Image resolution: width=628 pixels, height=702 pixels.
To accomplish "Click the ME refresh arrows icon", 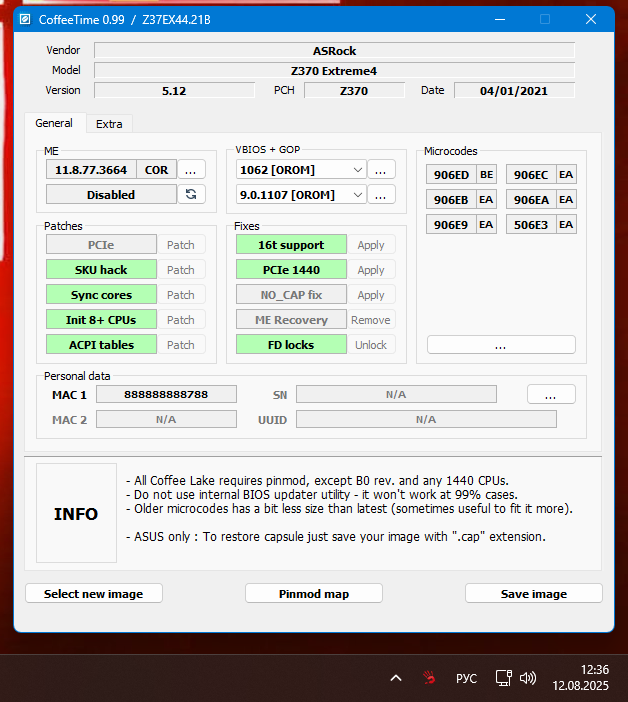I will click(x=191, y=194).
